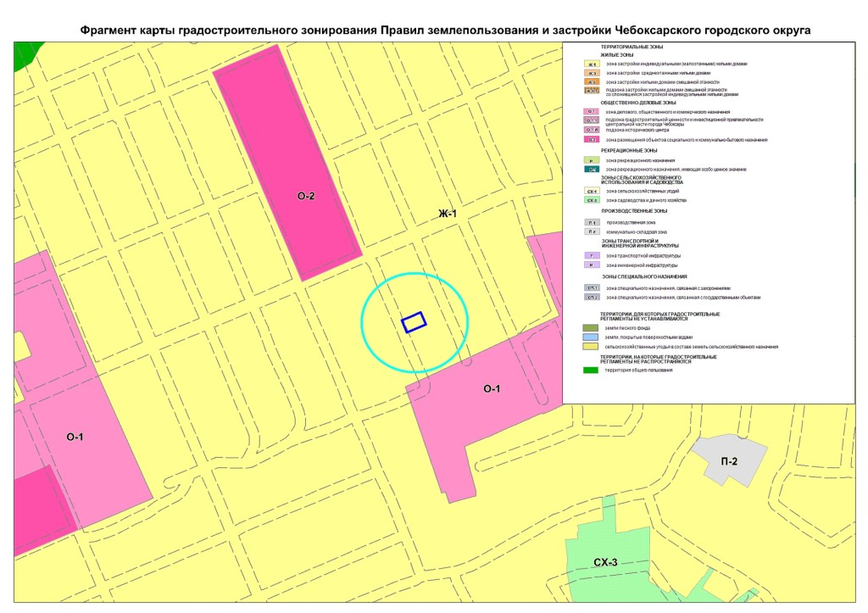Click the 'зона размещения объектов социального' description
Screen dimensions: 868x613
(x=687, y=140)
